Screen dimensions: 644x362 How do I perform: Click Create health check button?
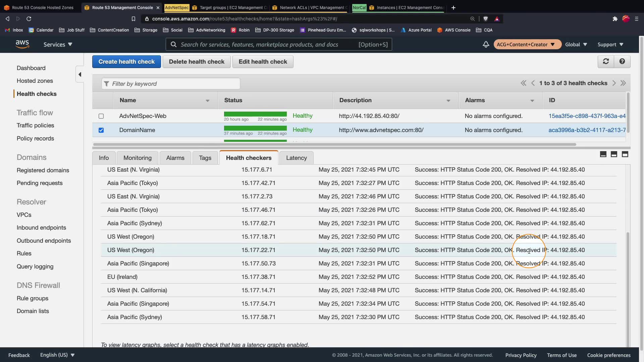tap(126, 62)
